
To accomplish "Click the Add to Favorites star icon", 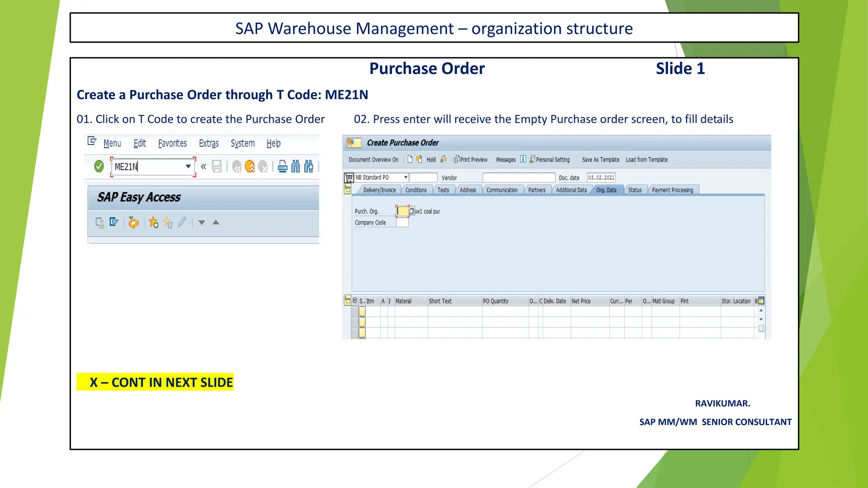I will click(x=153, y=222).
